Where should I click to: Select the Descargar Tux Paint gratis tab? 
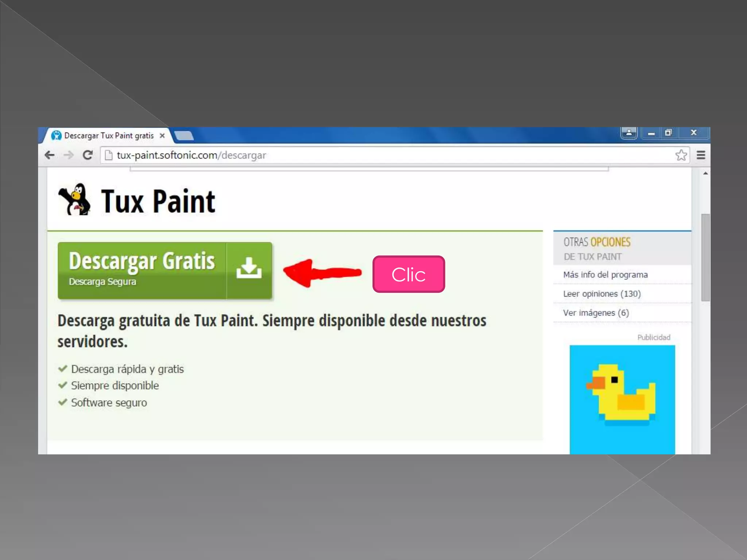(108, 136)
